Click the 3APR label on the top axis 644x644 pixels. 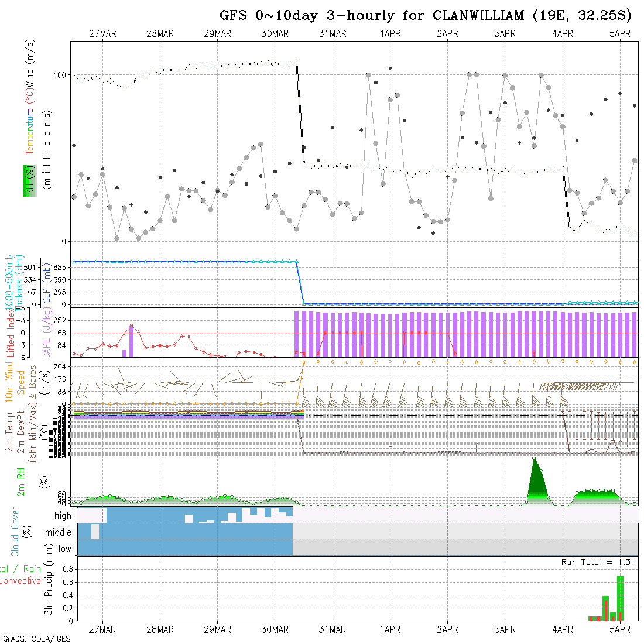pyautogui.click(x=505, y=34)
